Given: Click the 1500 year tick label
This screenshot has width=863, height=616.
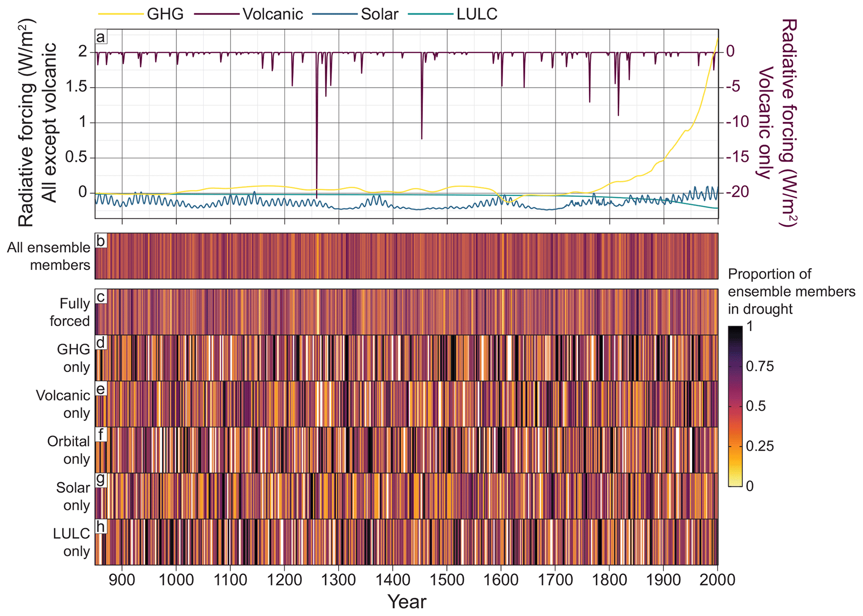Looking at the screenshot, I should (447, 580).
